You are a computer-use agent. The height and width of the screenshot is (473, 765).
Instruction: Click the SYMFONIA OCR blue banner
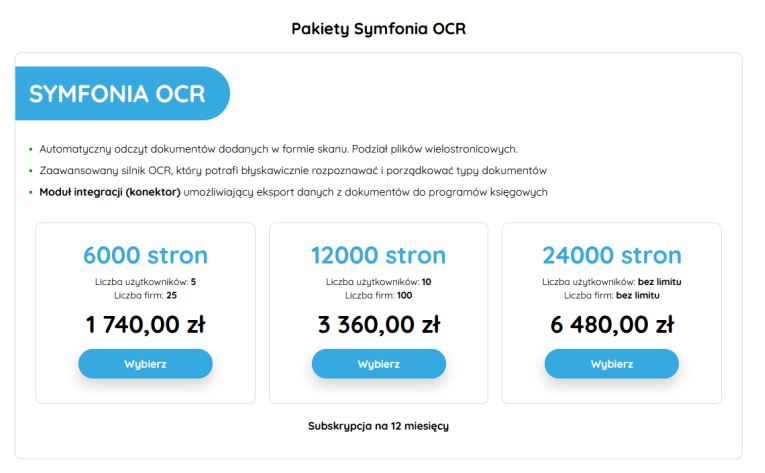tap(122, 93)
